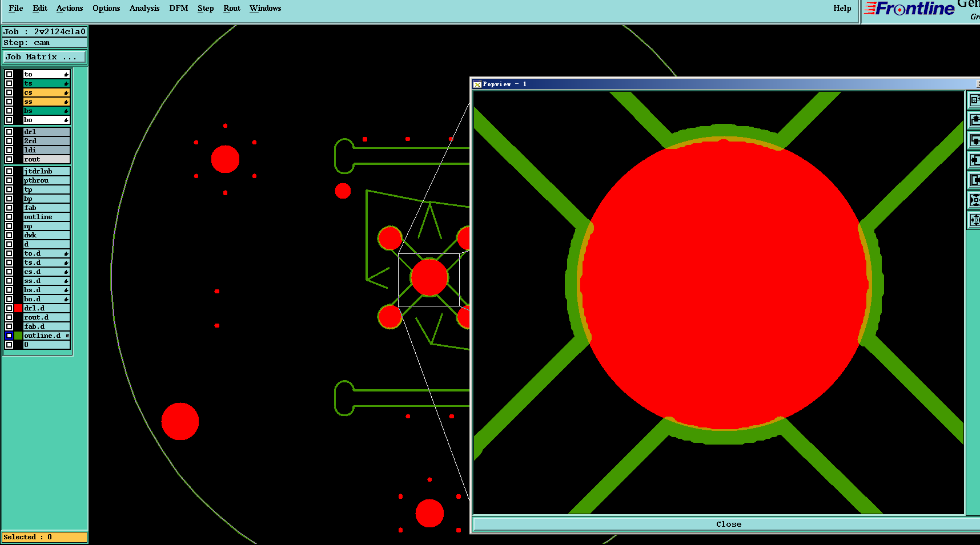Select the ldi layer name
Viewport: 980px width, 545px height.
click(46, 150)
